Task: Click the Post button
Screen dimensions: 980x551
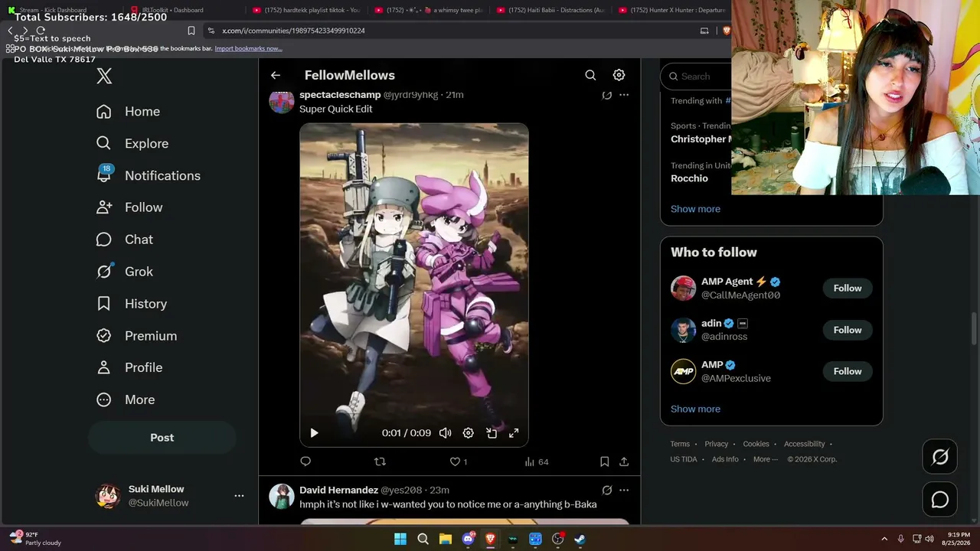Action: tap(162, 438)
